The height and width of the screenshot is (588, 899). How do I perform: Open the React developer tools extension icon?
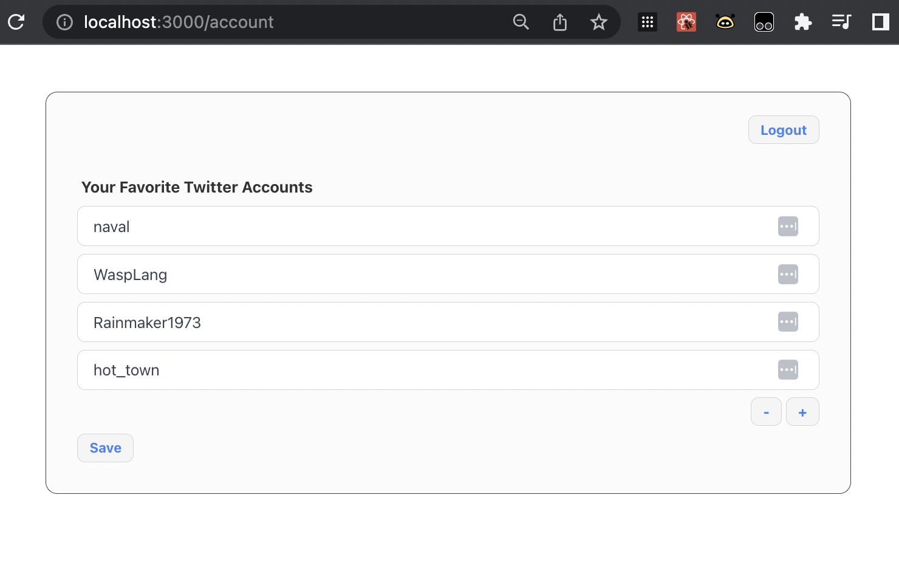tap(686, 22)
